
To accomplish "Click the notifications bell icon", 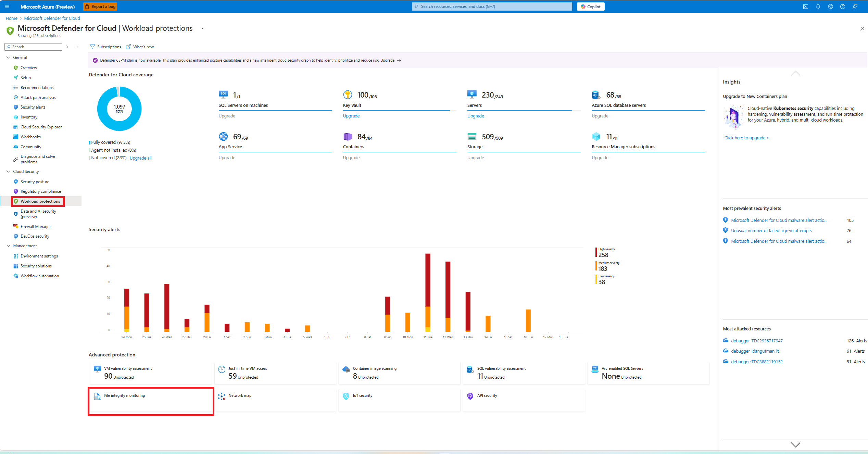I will click(818, 7).
